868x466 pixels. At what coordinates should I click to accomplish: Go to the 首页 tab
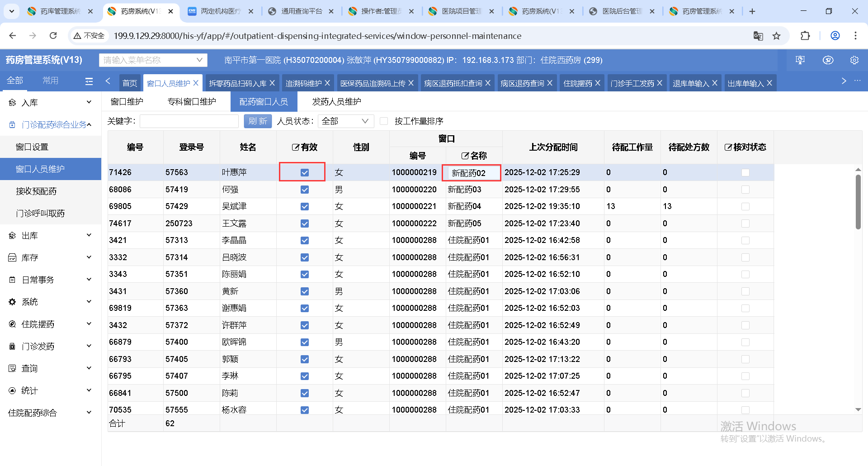[x=130, y=83]
